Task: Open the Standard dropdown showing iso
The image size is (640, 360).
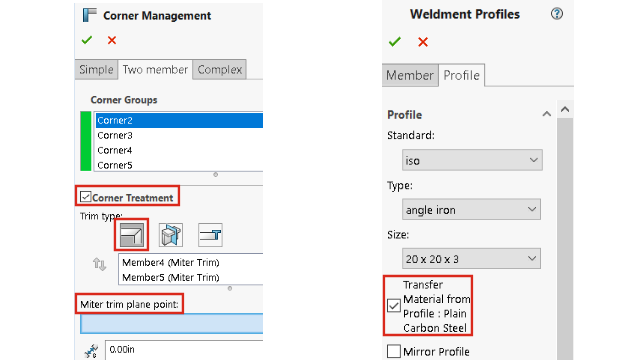Action: (472, 160)
